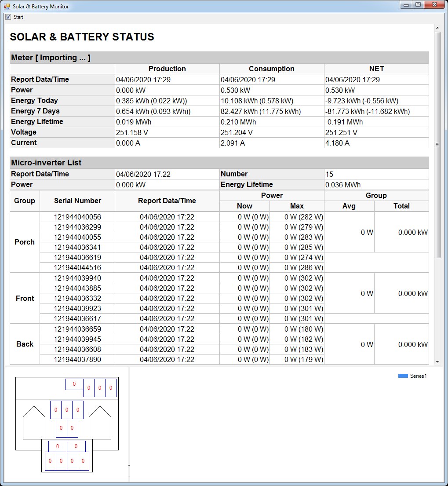Click consumption current 2.091 A

(x=272, y=143)
